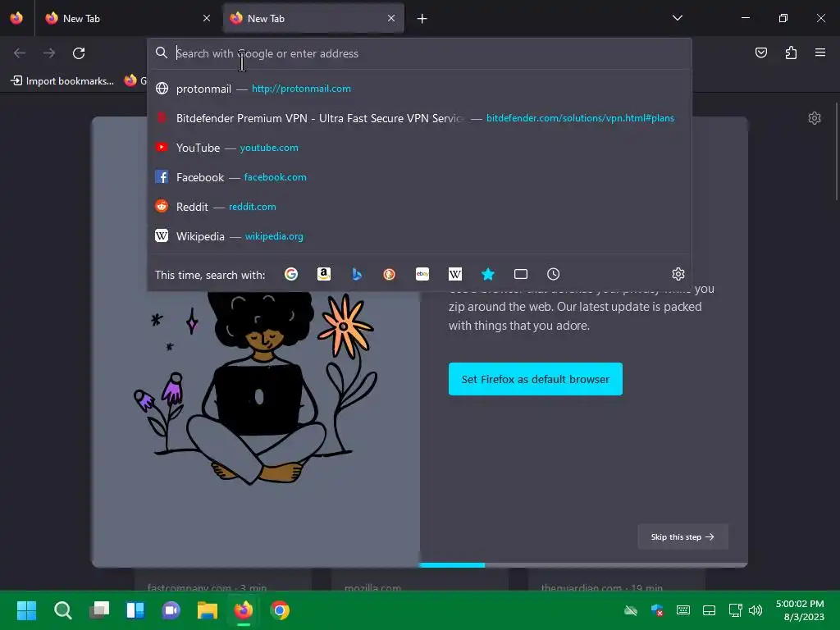Search this time with DuckDuckGo
The height and width of the screenshot is (630, 840).
click(390, 274)
